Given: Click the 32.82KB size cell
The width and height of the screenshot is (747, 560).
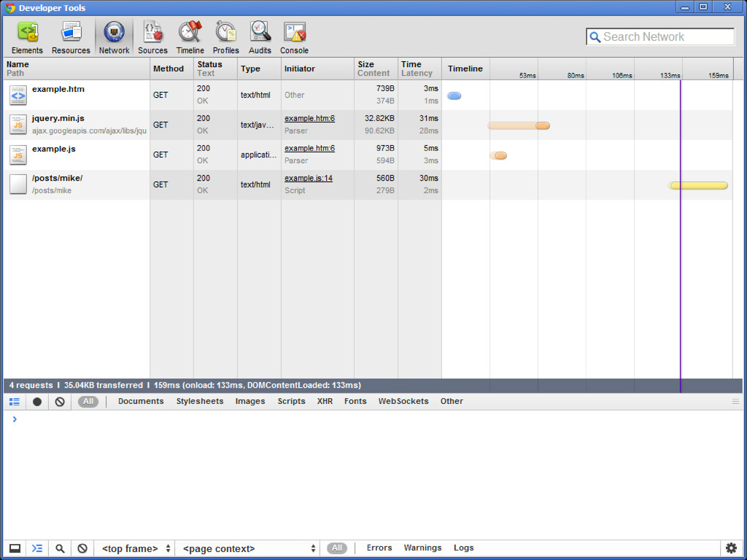Looking at the screenshot, I should (379, 119).
